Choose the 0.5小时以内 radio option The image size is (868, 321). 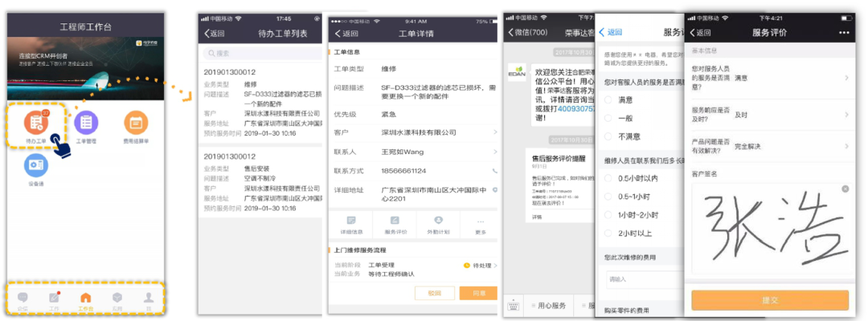click(608, 178)
